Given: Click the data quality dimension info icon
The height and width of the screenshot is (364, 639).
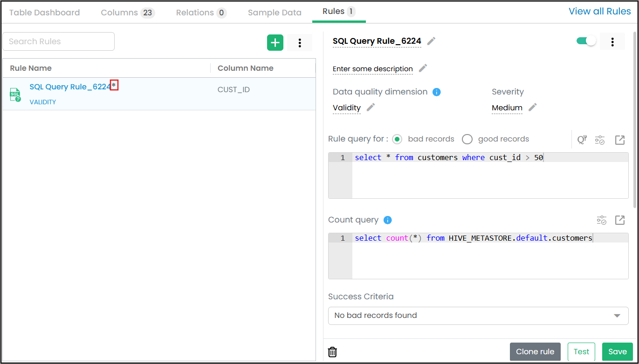Looking at the screenshot, I should (x=437, y=92).
